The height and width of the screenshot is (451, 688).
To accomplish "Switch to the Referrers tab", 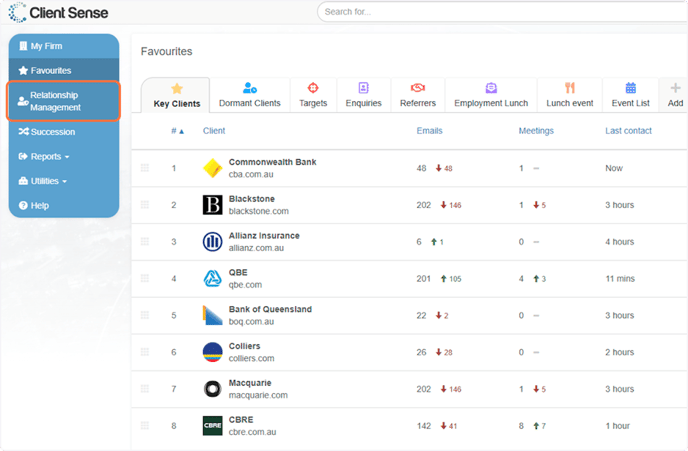I will (418, 95).
